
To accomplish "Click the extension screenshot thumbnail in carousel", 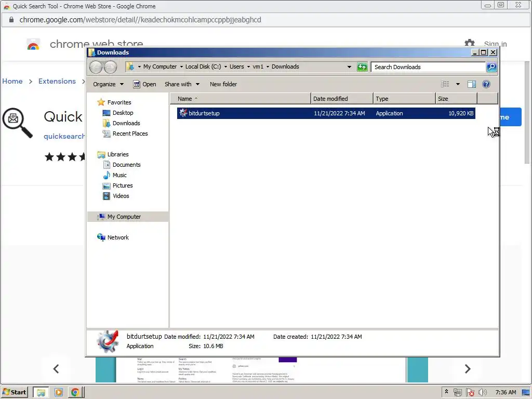I will [262, 370].
